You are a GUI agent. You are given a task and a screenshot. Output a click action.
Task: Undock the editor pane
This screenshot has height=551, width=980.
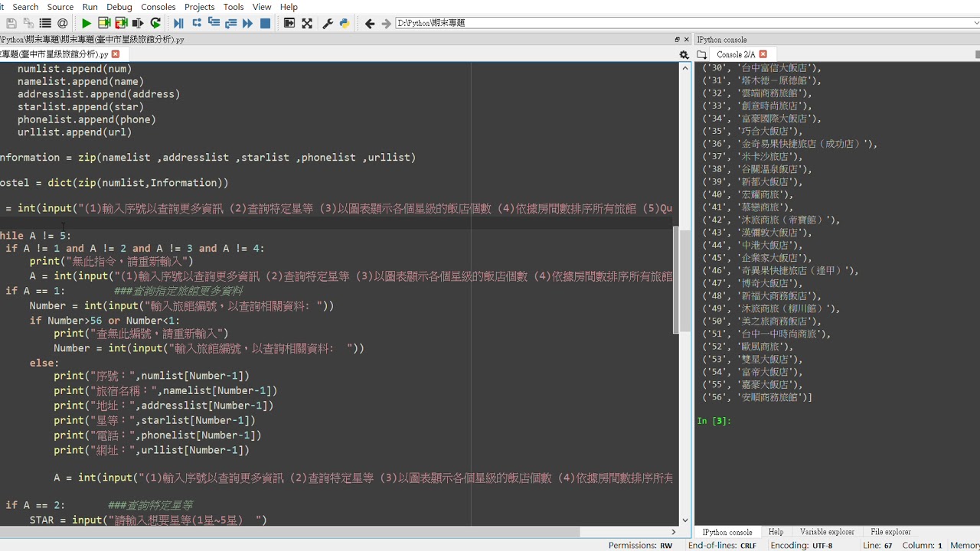[x=677, y=39]
